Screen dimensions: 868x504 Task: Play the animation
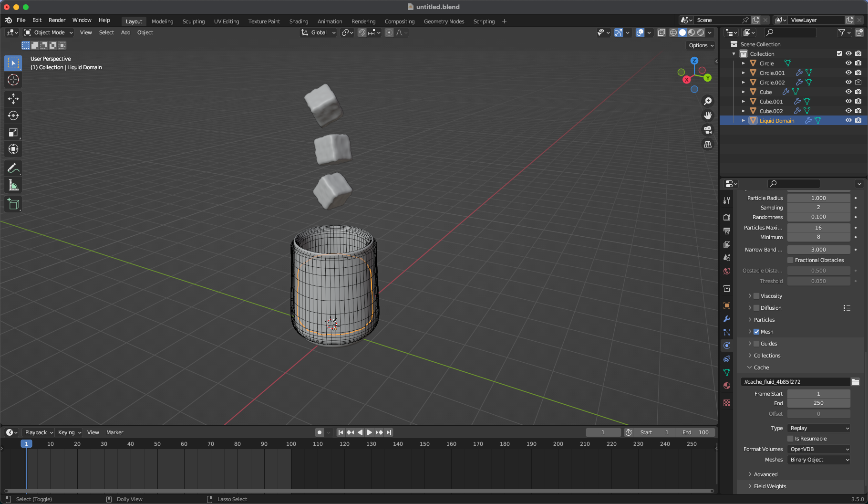click(x=369, y=432)
